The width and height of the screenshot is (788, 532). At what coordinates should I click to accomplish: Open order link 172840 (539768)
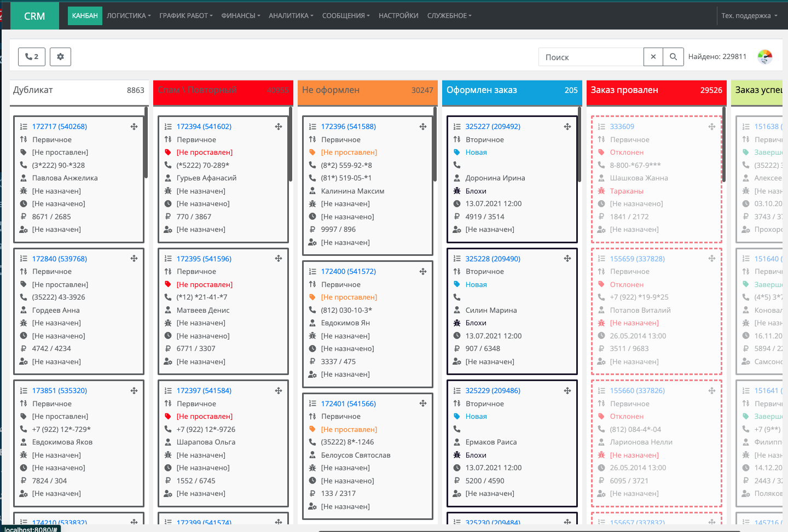(x=59, y=259)
